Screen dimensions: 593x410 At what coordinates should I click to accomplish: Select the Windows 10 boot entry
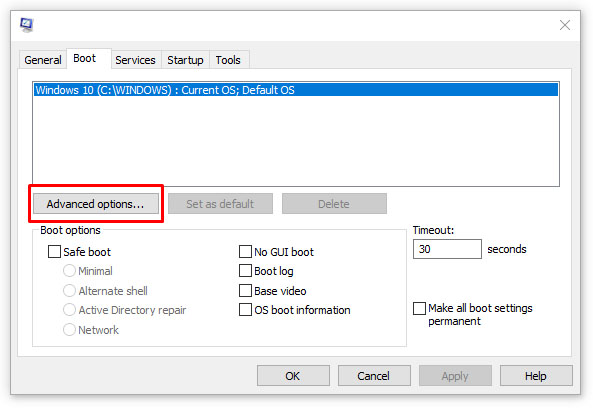tap(296, 90)
